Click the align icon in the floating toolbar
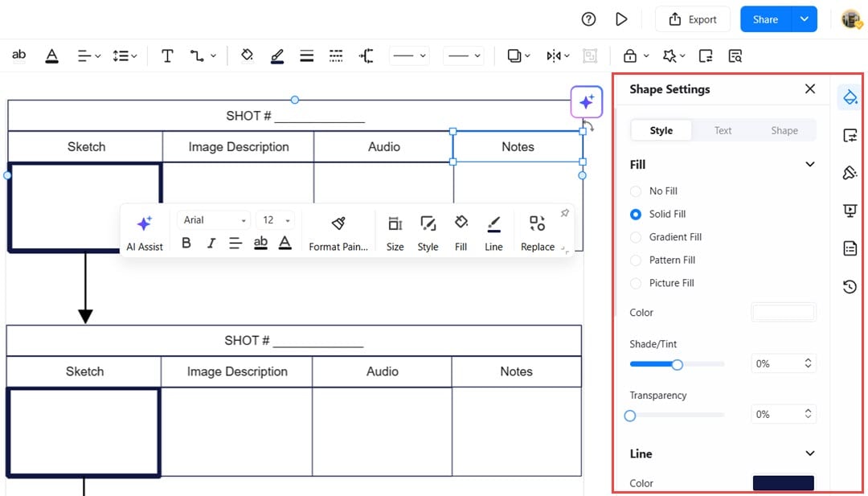 (235, 243)
